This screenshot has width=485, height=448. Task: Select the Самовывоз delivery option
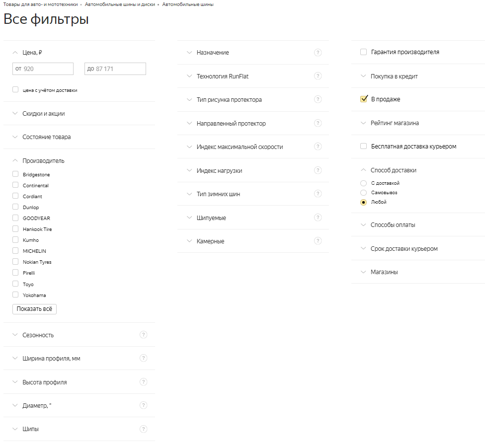363,193
